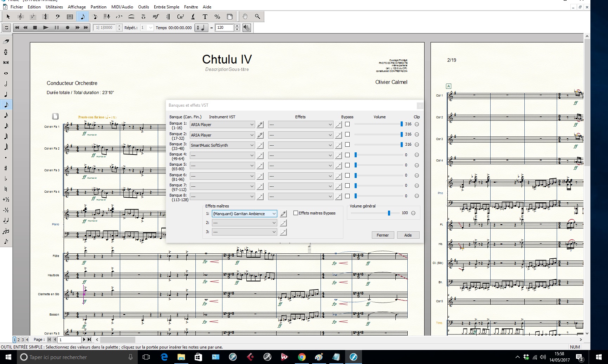This screenshot has height=364, width=608.
Task: Select the Zoom magnifier tool
Action: [257, 16]
